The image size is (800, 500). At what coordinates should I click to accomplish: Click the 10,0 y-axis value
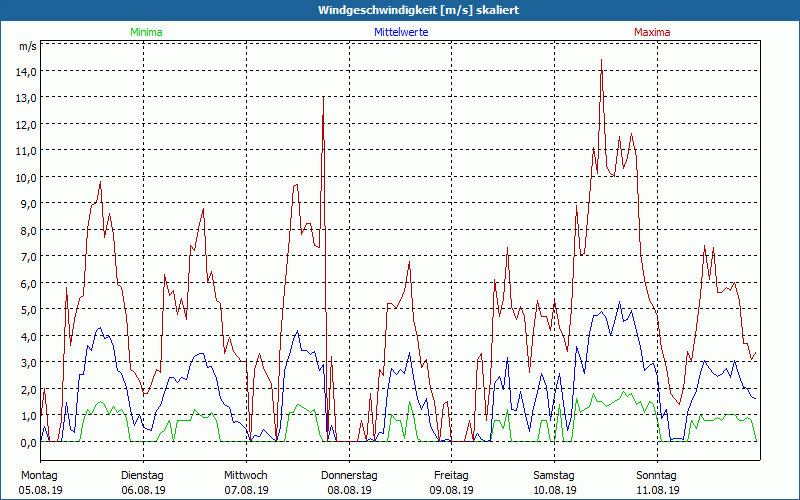tap(28, 178)
